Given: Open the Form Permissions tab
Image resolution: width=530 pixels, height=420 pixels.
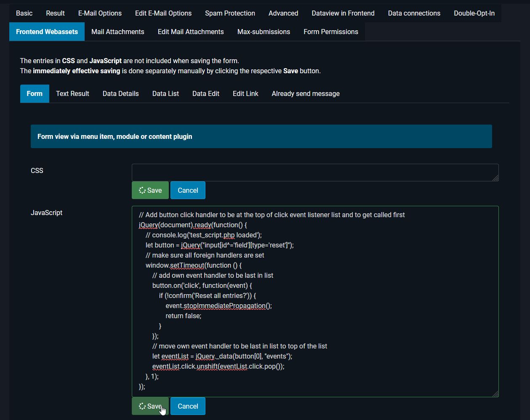Looking at the screenshot, I should [x=331, y=32].
